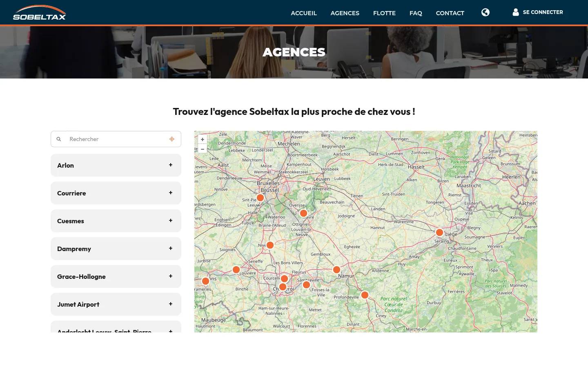Viewport: 588px width, 368px height.
Task: Select the map marker near Liège
Action: click(x=439, y=232)
